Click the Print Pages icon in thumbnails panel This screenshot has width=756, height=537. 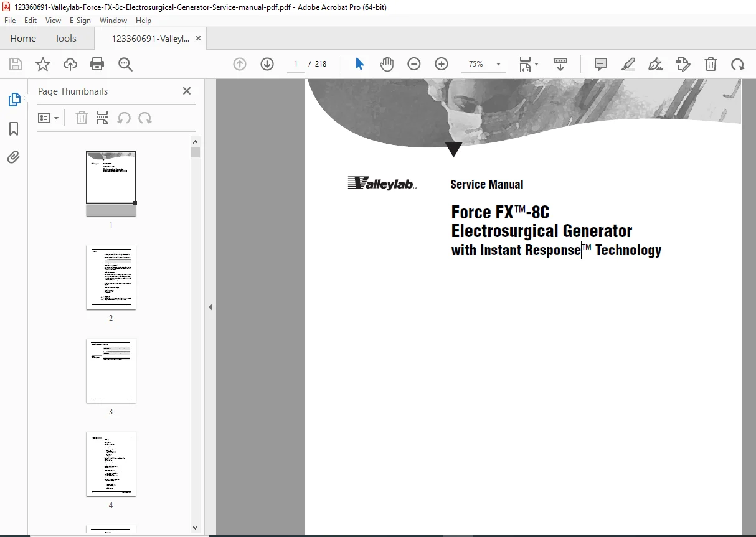(103, 118)
